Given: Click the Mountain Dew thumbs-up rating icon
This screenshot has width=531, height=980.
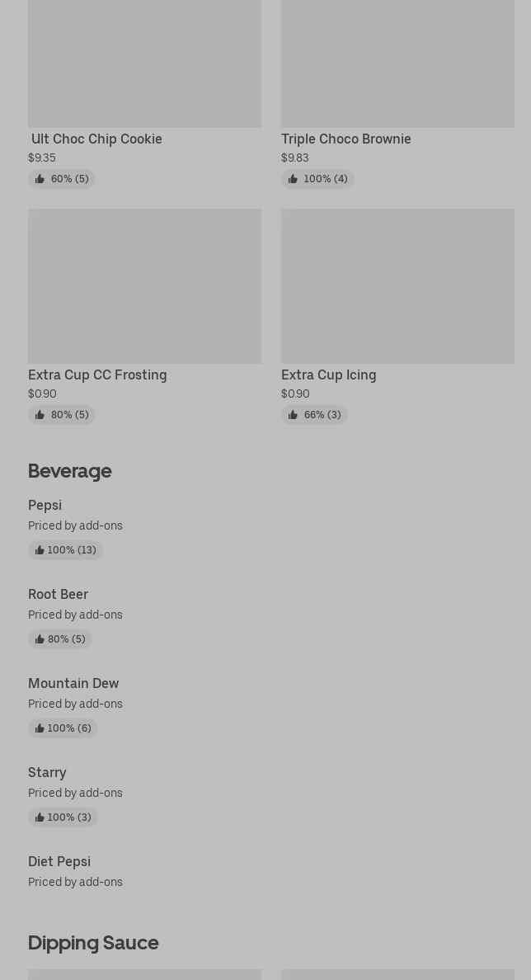Looking at the screenshot, I should [40, 728].
